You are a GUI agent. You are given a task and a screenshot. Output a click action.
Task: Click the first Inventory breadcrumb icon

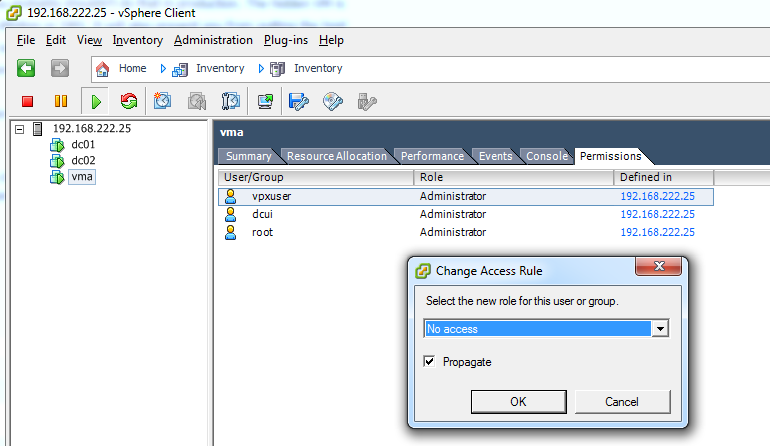(180, 69)
